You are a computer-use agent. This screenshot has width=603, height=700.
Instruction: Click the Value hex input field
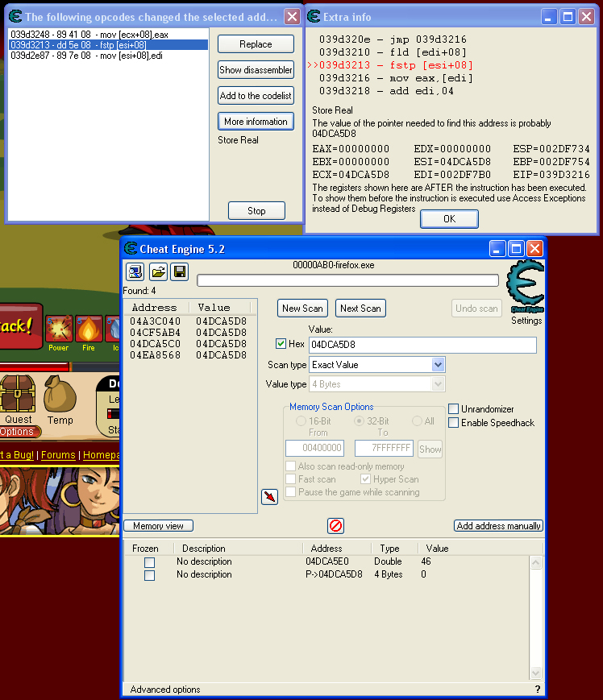click(422, 345)
